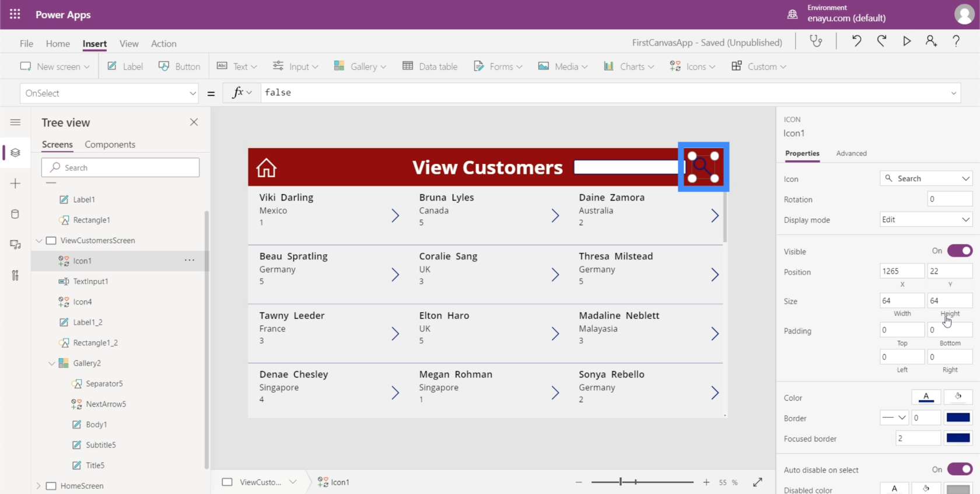Open the Action menu tab

click(163, 43)
